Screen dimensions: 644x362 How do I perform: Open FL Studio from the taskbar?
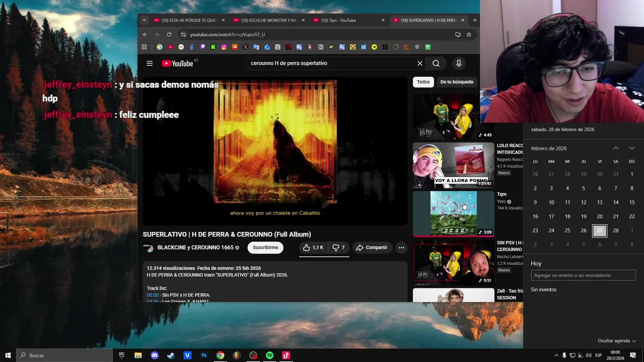click(x=236, y=355)
